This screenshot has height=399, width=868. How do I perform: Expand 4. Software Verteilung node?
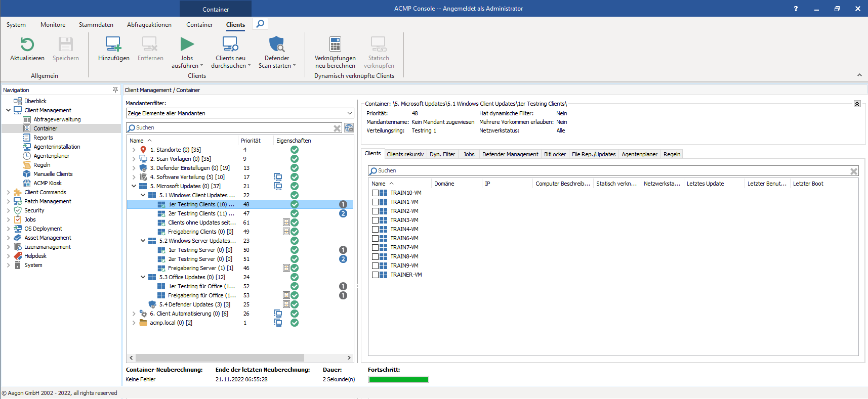pyautogui.click(x=134, y=177)
